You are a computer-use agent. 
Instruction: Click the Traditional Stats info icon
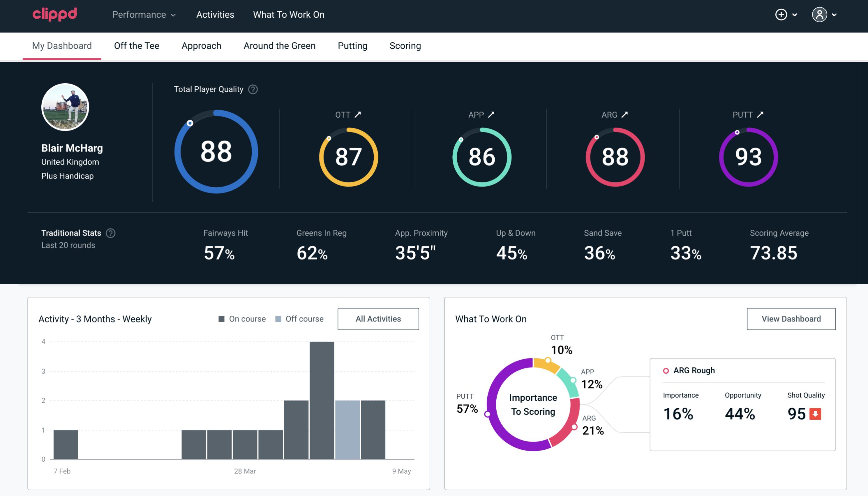pyautogui.click(x=110, y=233)
